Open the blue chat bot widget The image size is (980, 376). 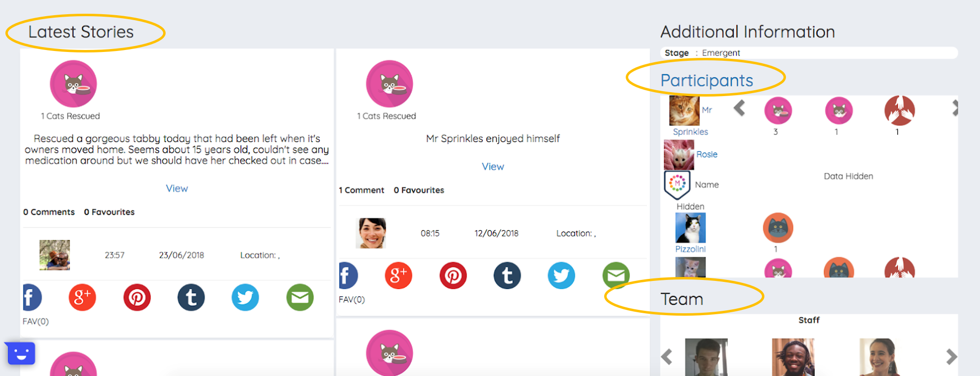click(x=20, y=353)
